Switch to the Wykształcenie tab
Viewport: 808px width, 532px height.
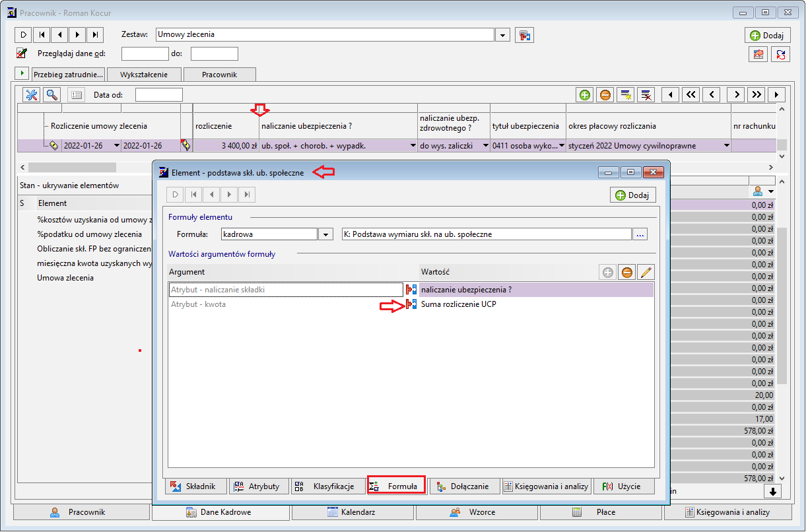144,75
